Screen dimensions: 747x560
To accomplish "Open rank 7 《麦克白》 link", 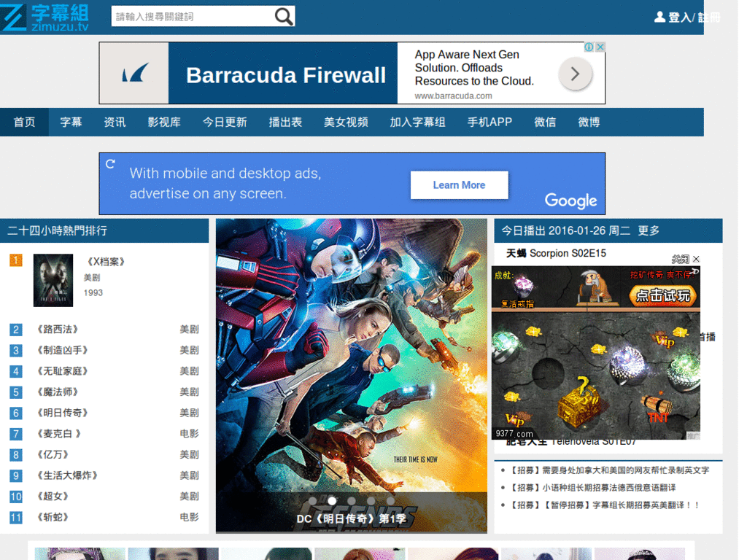I will pyautogui.click(x=59, y=434).
